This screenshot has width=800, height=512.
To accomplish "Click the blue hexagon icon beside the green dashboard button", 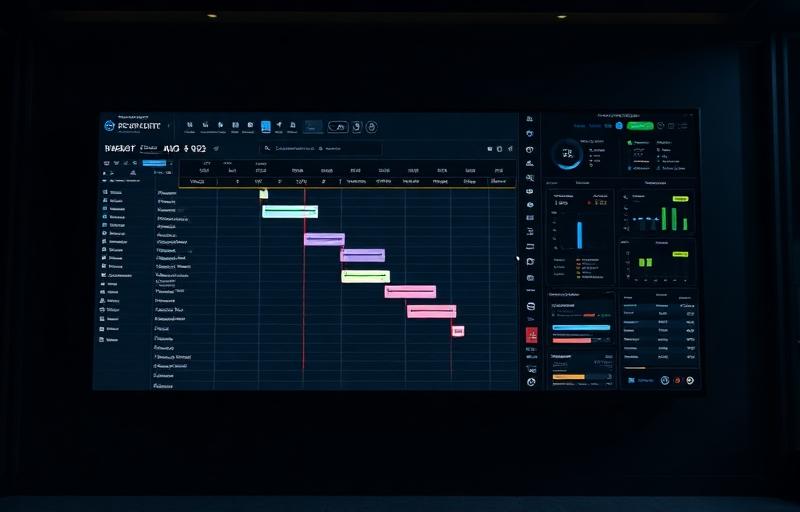I will click(x=619, y=125).
